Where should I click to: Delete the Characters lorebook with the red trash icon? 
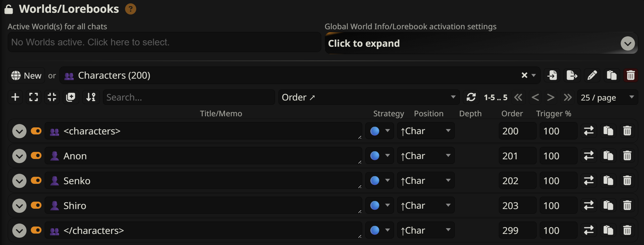click(631, 75)
